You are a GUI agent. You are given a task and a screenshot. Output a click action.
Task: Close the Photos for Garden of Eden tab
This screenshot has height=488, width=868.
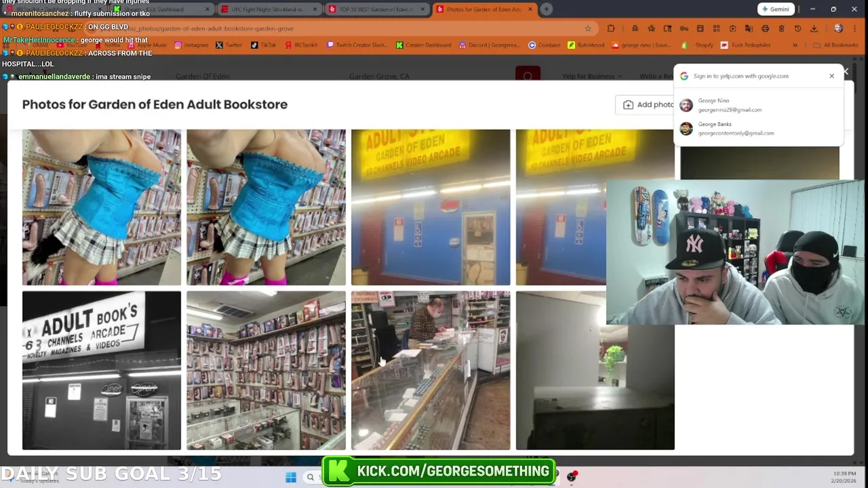[529, 9]
